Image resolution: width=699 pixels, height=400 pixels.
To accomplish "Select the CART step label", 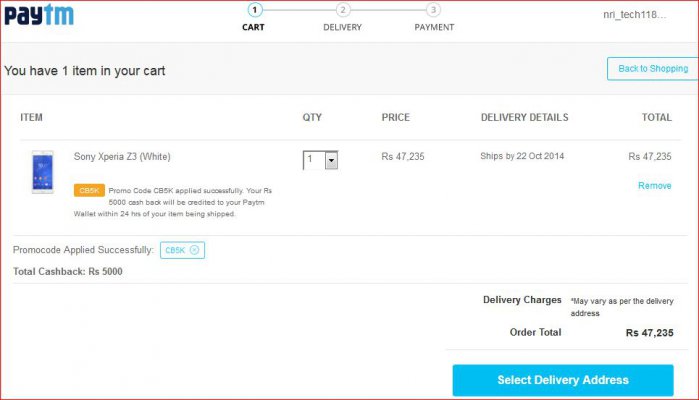I will 253,27.
